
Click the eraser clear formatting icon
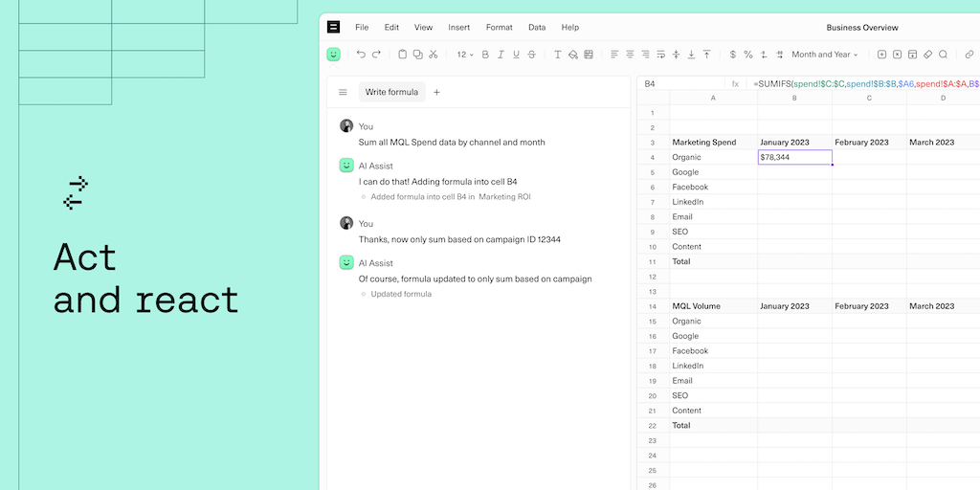point(927,55)
